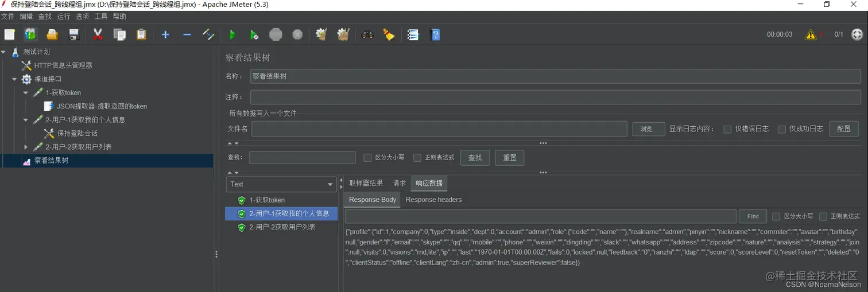Open the 文件 menu
Image resolution: width=868 pixels, height=292 pixels.
pyautogui.click(x=7, y=17)
